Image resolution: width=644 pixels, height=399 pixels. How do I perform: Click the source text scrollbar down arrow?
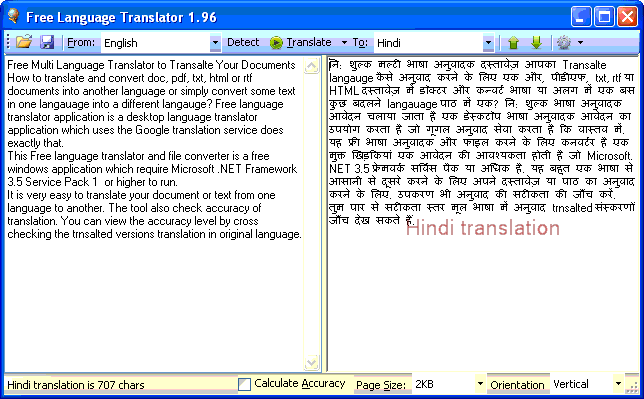click(x=312, y=362)
